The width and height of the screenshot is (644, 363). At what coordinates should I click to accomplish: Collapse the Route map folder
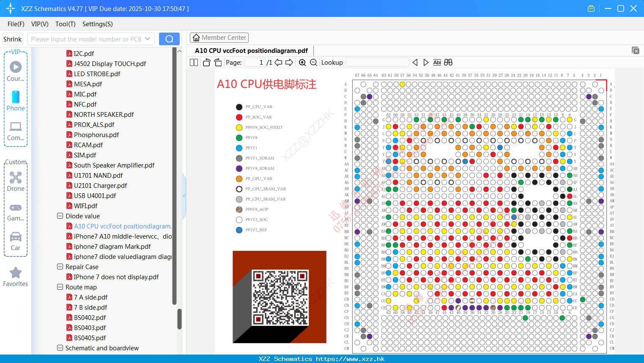click(x=60, y=287)
